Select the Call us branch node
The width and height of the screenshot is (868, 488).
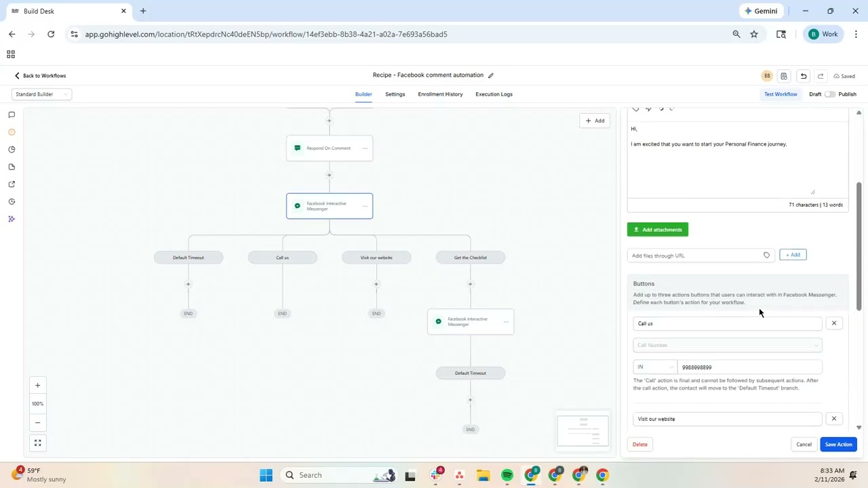(282, 258)
